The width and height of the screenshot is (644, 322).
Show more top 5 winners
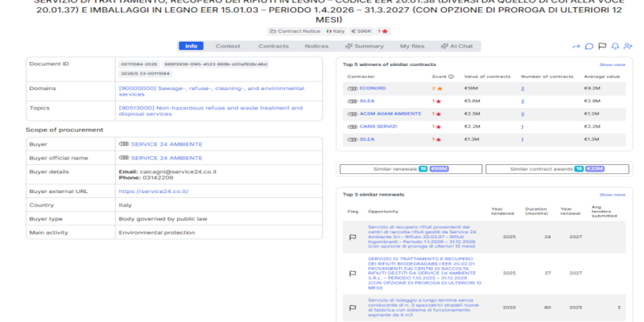pyautogui.click(x=613, y=65)
